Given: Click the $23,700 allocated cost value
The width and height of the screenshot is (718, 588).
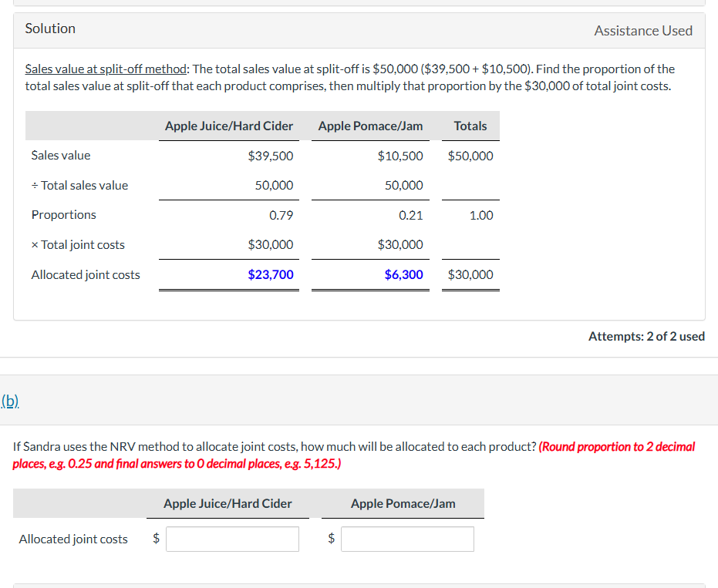Looking at the screenshot, I should tap(271, 274).
